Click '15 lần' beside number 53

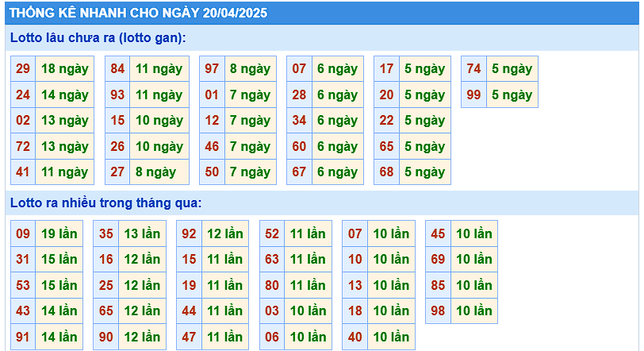pos(59,285)
